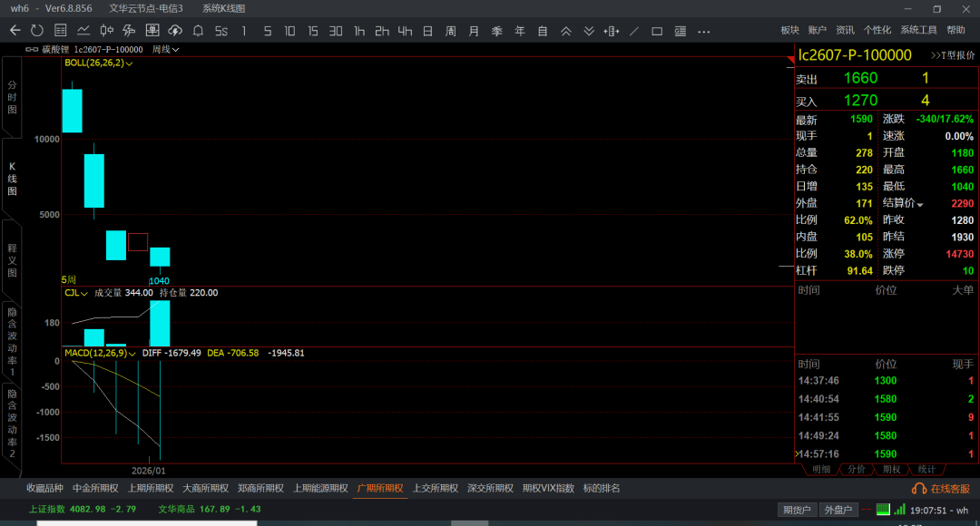Select the 年 yearly period

point(520,31)
